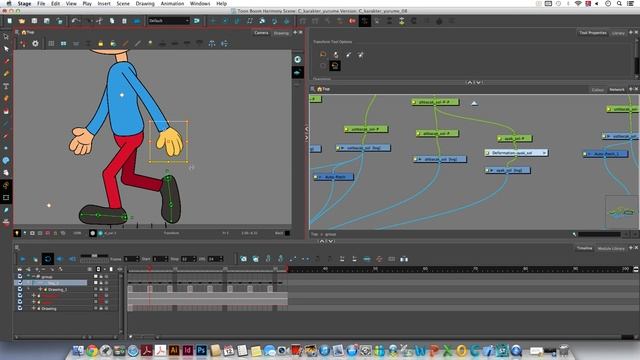Open the Drawing menu
This screenshot has width=640, height=360.
[145, 3]
